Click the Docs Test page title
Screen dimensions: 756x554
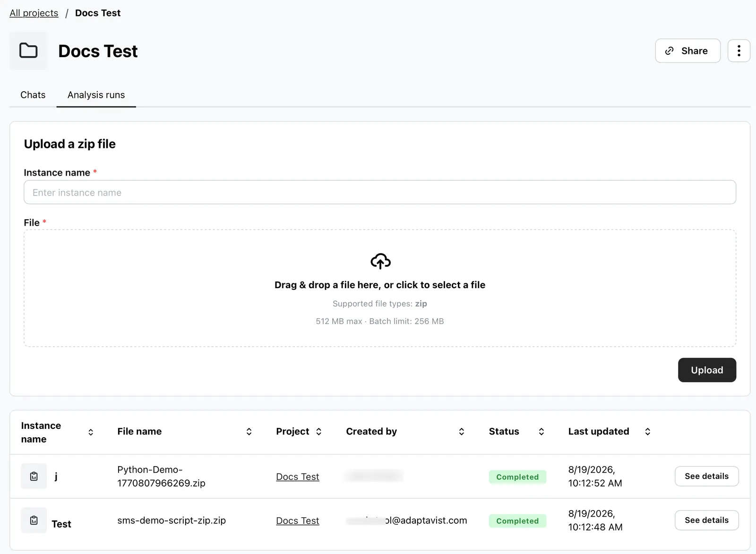[98, 51]
